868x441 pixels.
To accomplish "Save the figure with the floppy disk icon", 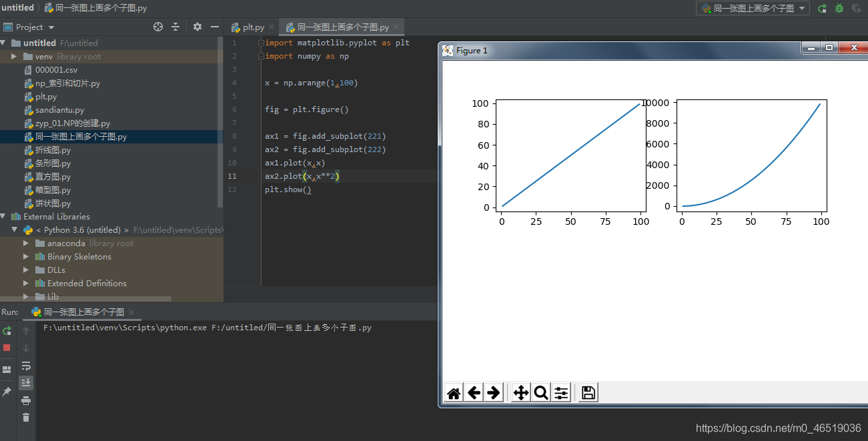I will (588, 393).
